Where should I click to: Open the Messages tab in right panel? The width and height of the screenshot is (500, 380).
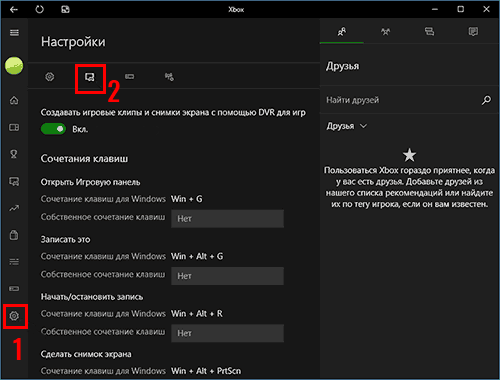coord(429,32)
